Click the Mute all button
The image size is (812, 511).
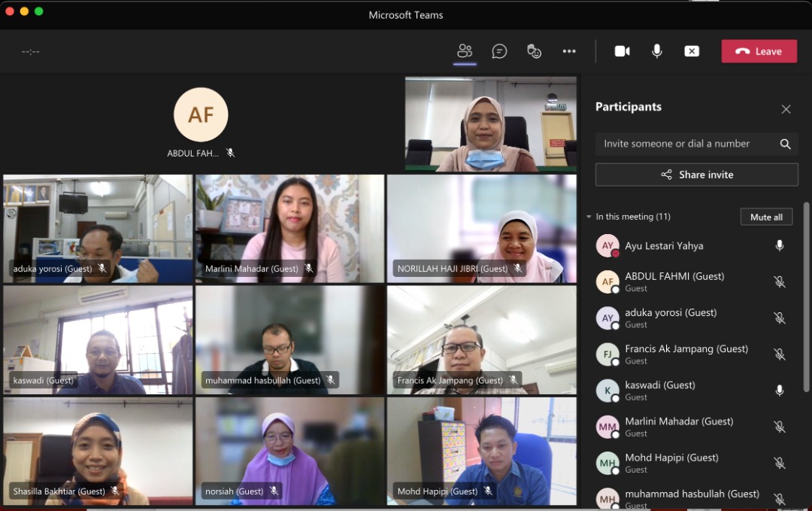pyautogui.click(x=766, y=217)
